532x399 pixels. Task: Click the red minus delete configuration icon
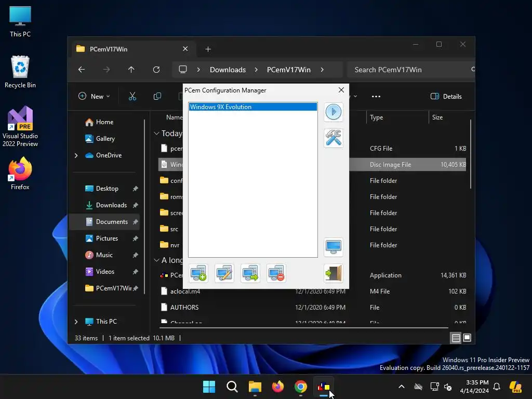pyautogui.click(x=276, y=273)
